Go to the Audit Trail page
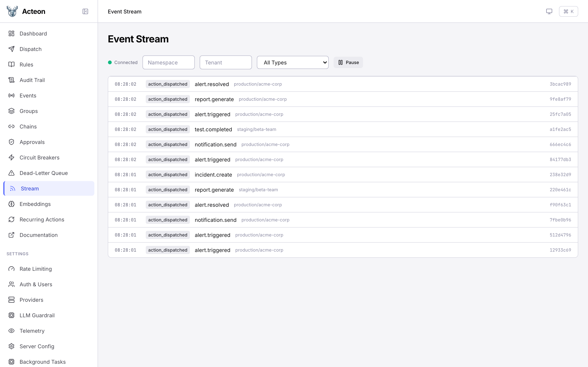The image size is (588, 367). pos(32,80)
